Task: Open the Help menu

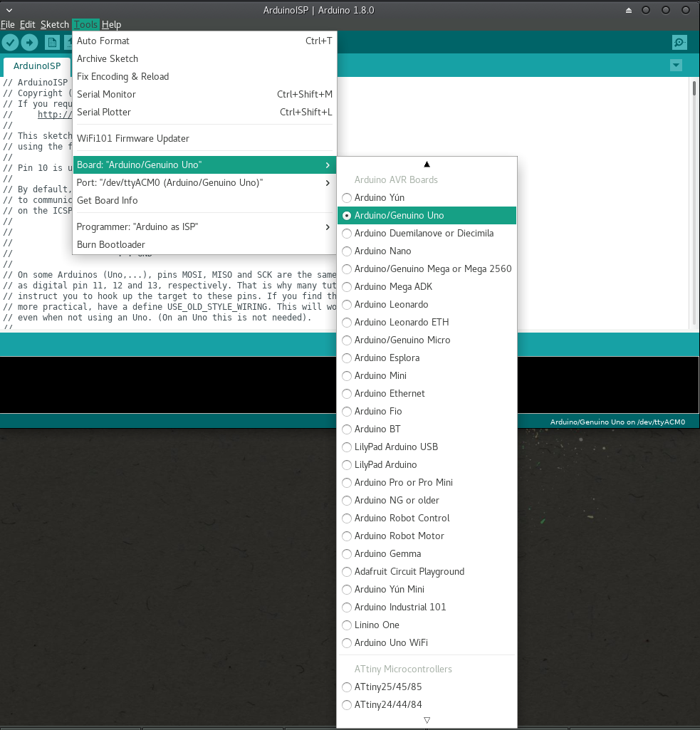Action: [x=111, y=24]
